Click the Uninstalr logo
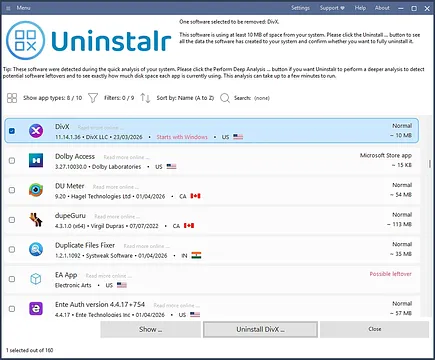This screenshot has height=360, width=435. click(88, 41)
